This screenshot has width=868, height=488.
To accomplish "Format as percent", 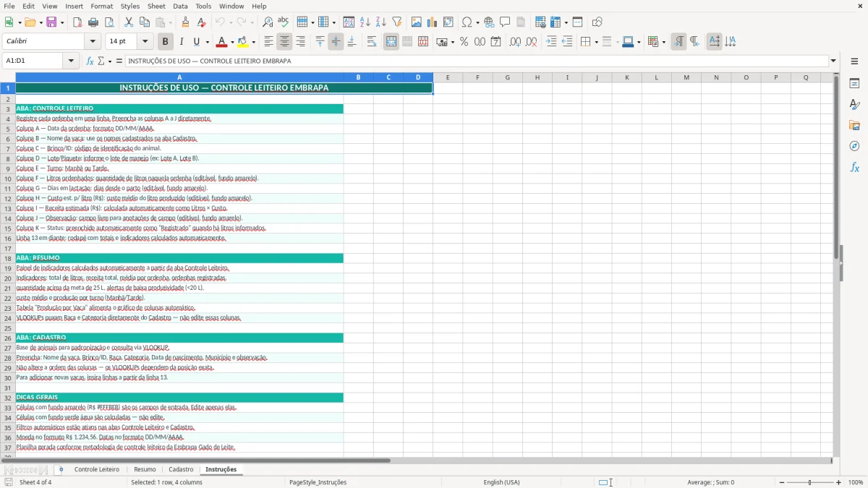I will click(x=464, y=42).
